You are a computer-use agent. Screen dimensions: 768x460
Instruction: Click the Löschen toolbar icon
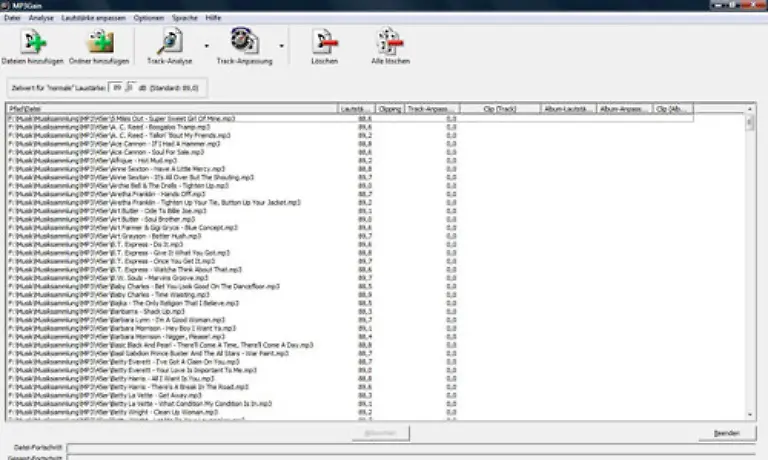click(325, 42)
